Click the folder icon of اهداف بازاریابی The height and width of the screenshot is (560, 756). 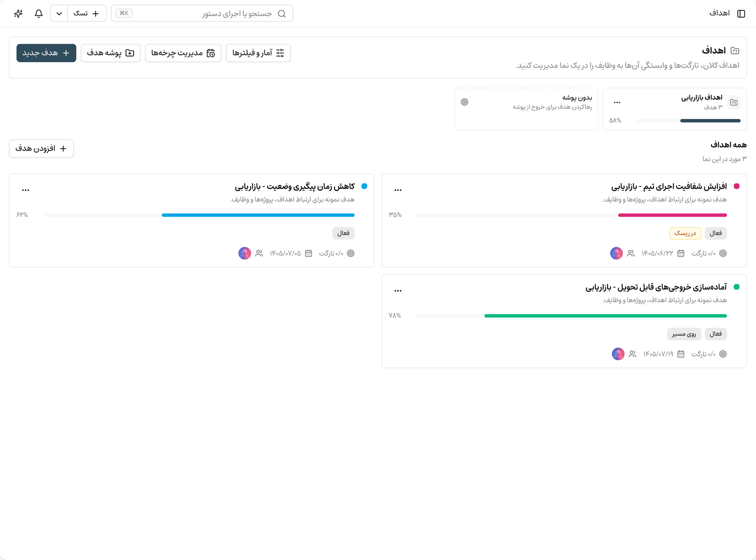click(734, 102)
